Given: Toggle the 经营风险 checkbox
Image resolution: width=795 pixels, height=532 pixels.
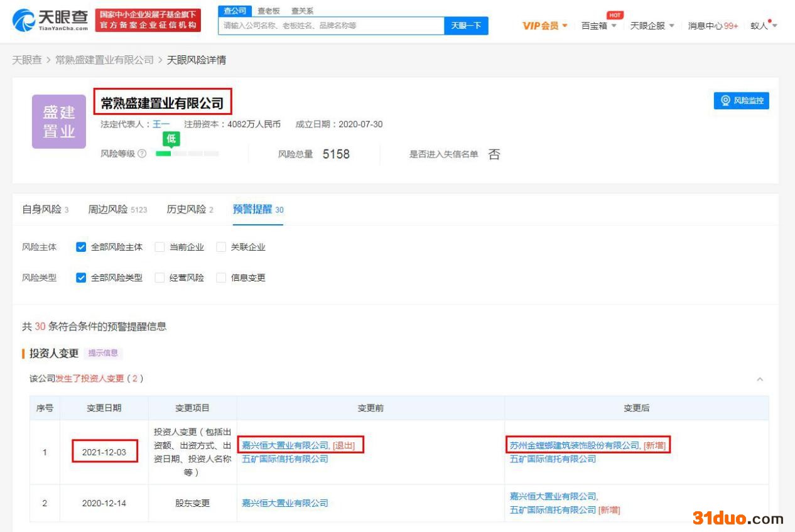Looking at the screenshot, I should (160, 278).
